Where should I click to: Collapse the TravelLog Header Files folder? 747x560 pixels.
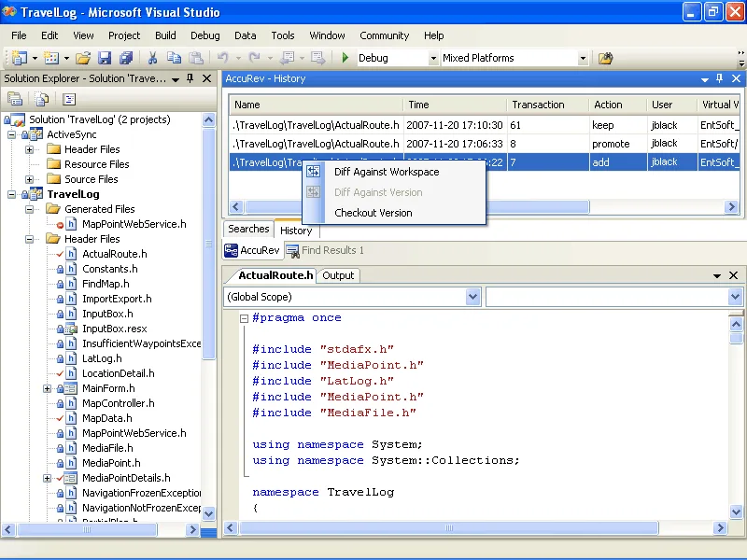[x=30, y=239]
